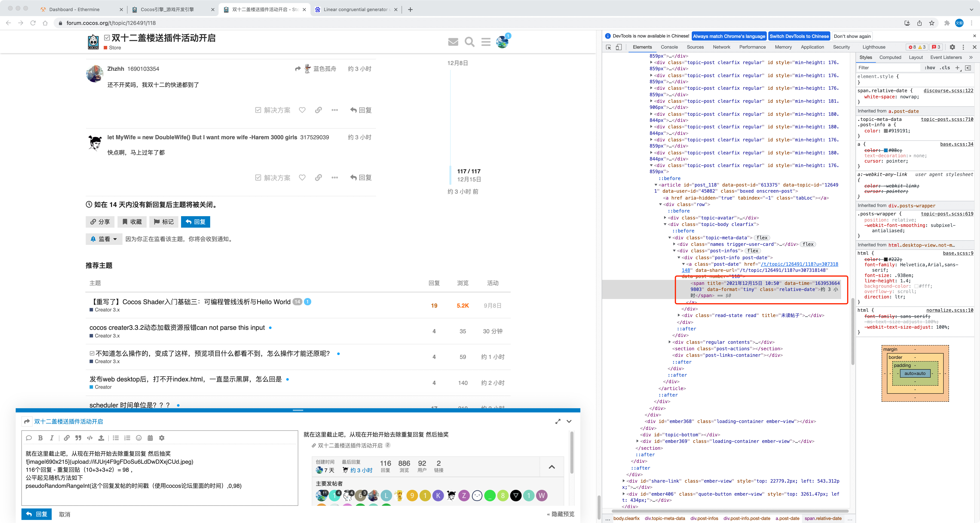Expand the topic-avatar div node

pyautogui.click(x=665, y=218)
